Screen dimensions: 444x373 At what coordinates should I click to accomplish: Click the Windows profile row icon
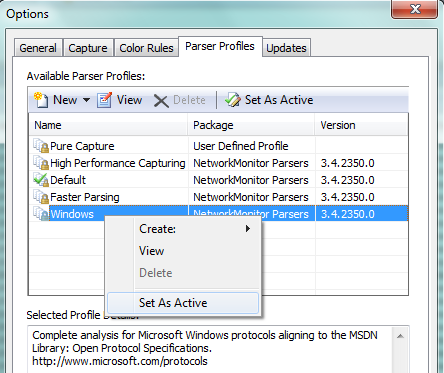click(x=41, y=214)
